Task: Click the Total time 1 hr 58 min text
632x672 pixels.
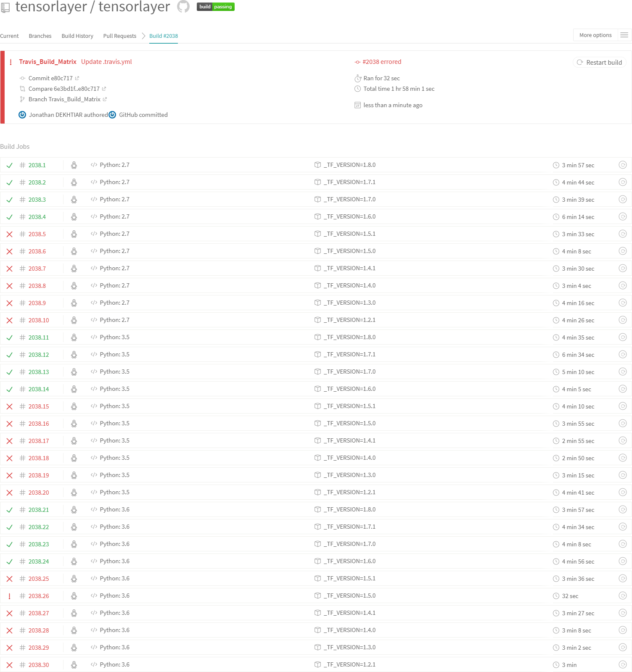Action: coord(399,89)
